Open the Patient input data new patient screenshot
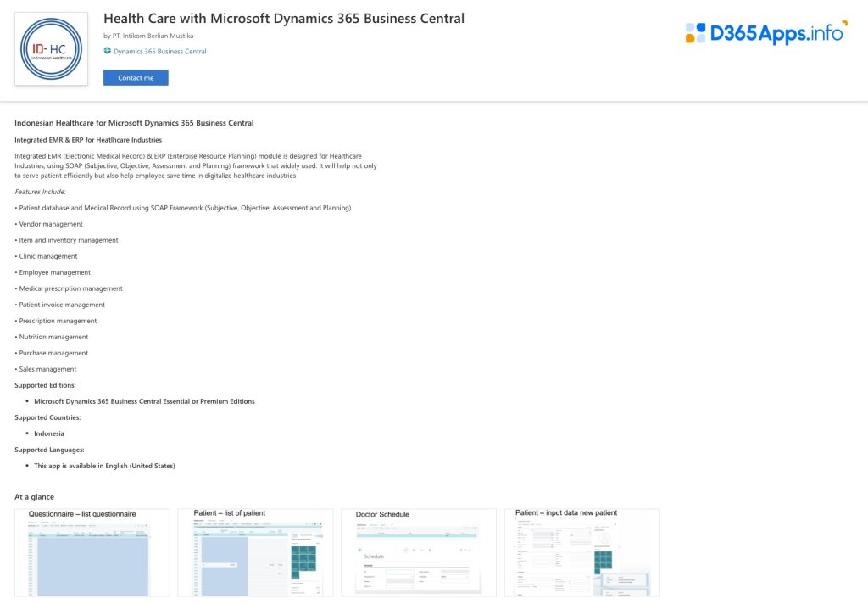The image size is (868, 604). 581,552
